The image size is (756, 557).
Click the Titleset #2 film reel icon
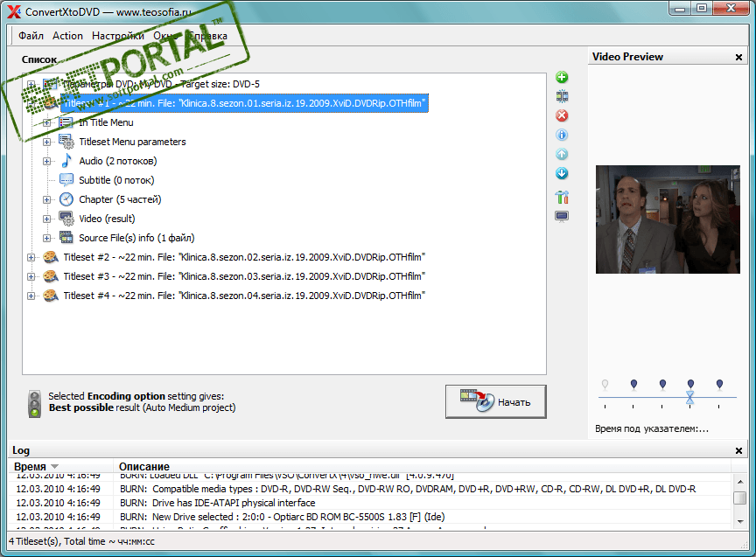51,257
